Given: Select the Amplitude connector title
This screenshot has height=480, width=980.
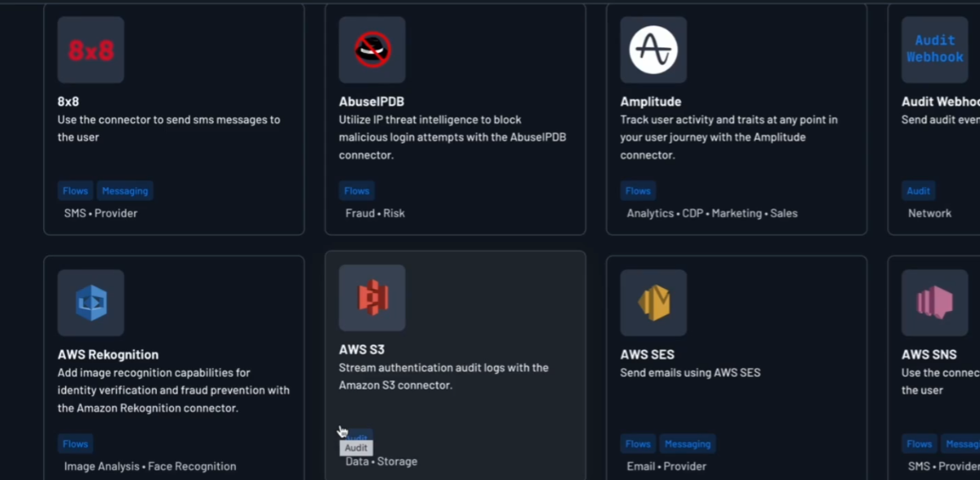Looking at the screenshot, I should point(651,102).
